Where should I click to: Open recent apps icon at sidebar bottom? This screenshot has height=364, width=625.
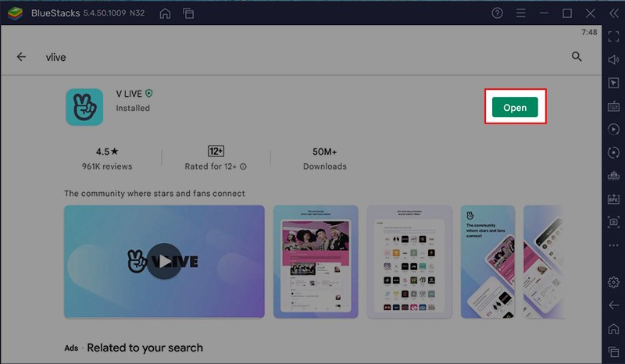(613, 352)
